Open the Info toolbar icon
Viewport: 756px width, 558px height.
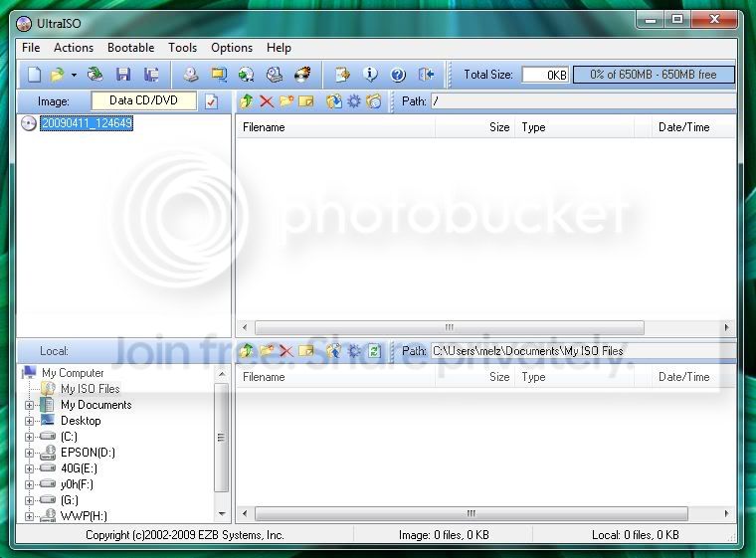370,75
